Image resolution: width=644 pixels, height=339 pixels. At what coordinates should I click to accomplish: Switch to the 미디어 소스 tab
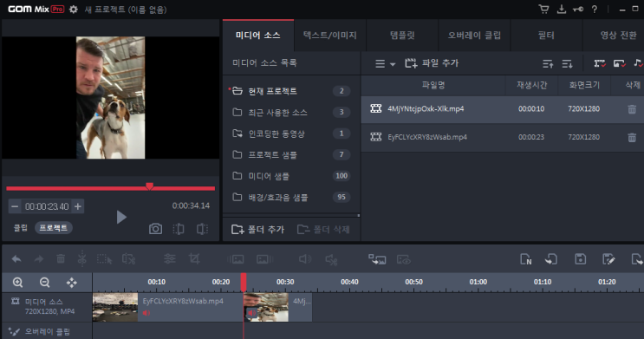pos(258,36)
